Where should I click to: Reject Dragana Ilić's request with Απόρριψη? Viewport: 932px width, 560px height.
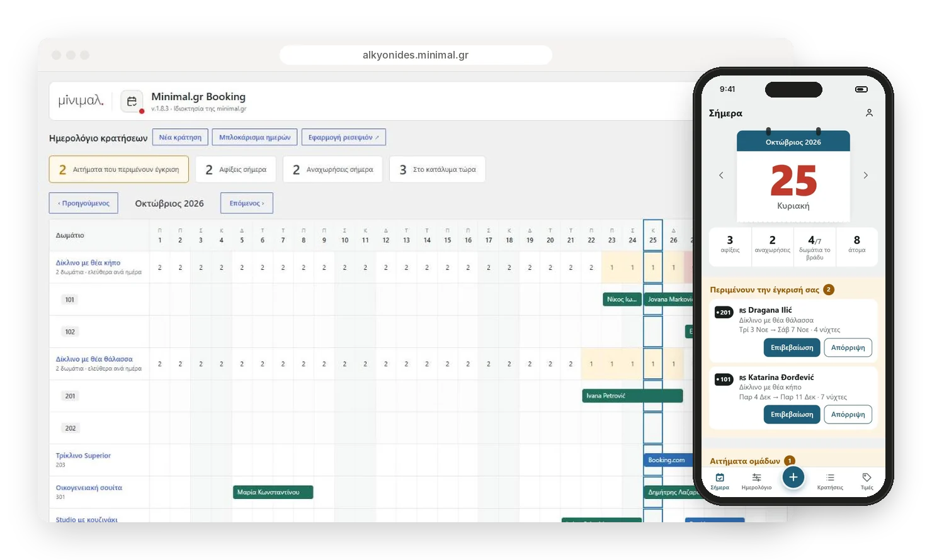[848, 347]
